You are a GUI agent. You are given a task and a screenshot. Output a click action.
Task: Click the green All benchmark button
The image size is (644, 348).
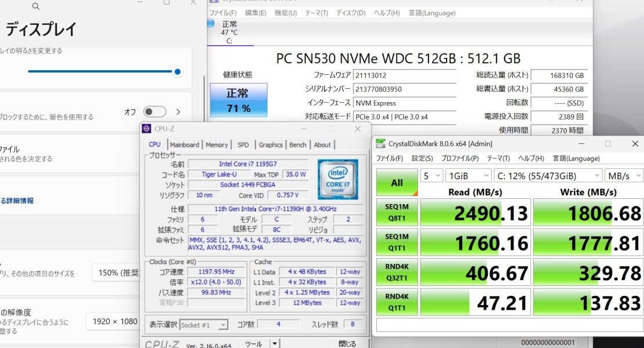[397, 182]
